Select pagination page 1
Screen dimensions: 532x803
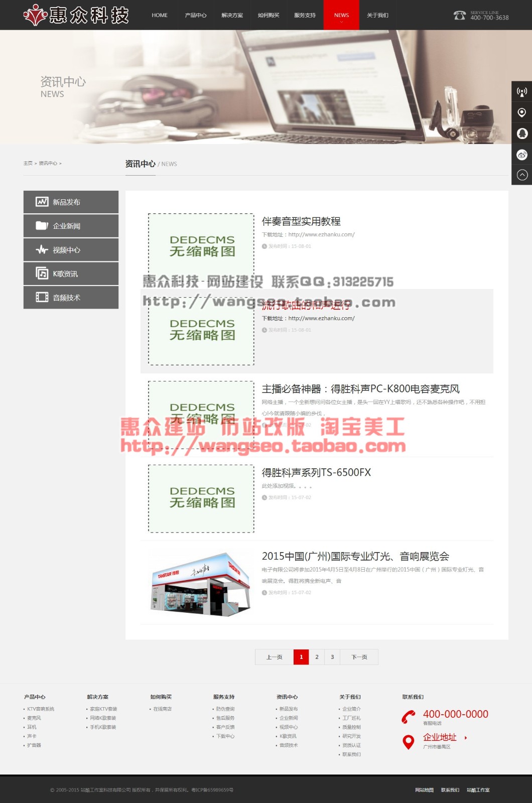(x=301, y=657)
